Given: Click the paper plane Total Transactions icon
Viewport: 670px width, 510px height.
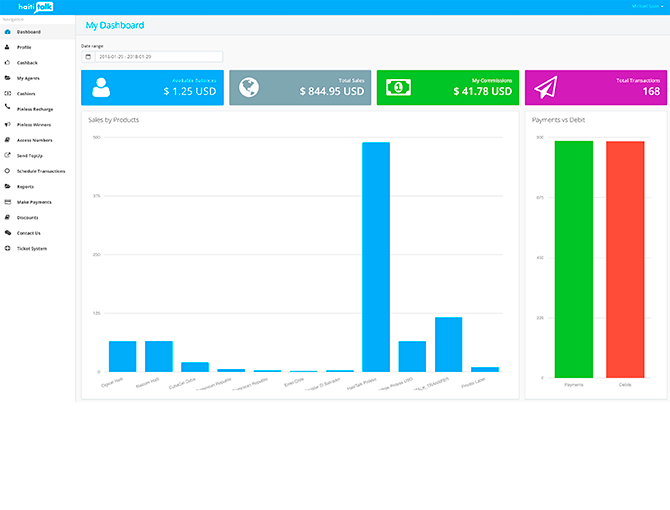Looking at the screenshot, I should tap(544, 88).
